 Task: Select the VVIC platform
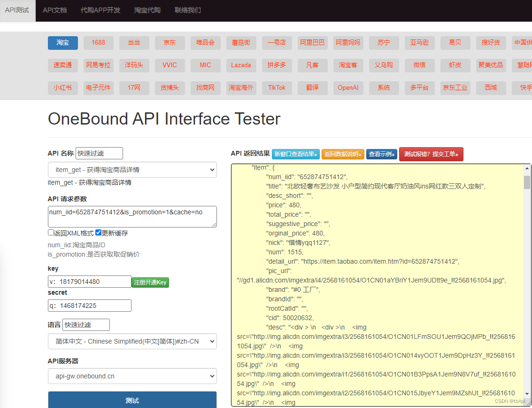tap(170, 65)
